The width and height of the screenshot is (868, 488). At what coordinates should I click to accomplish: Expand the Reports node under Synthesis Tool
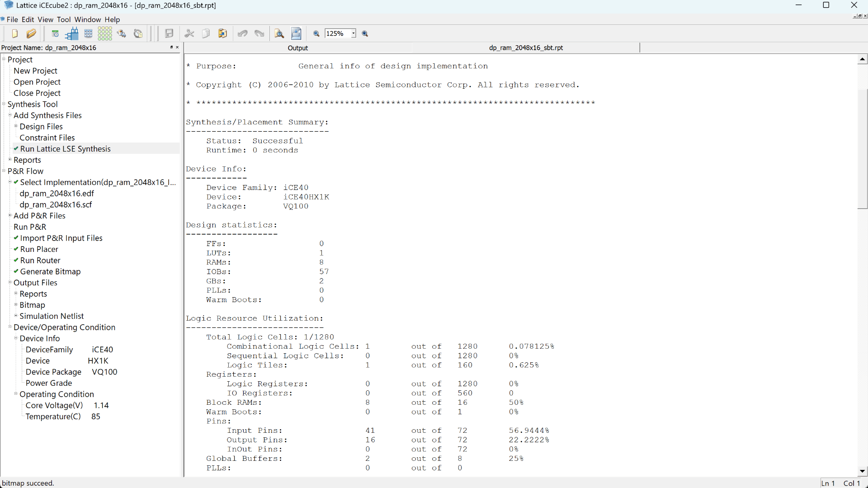[10, 160]
